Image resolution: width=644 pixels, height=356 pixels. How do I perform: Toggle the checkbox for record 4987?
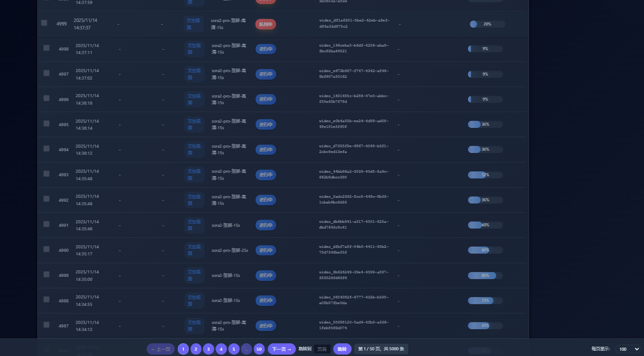47,325
